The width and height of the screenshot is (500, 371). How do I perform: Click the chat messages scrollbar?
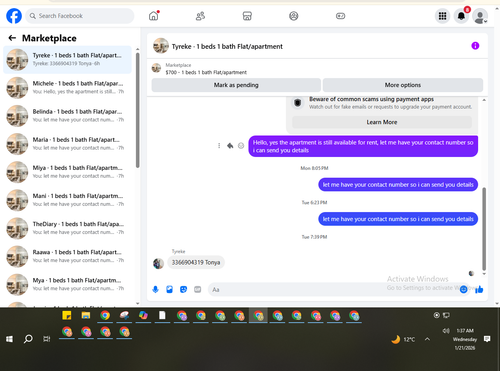[x=484, y=229]
